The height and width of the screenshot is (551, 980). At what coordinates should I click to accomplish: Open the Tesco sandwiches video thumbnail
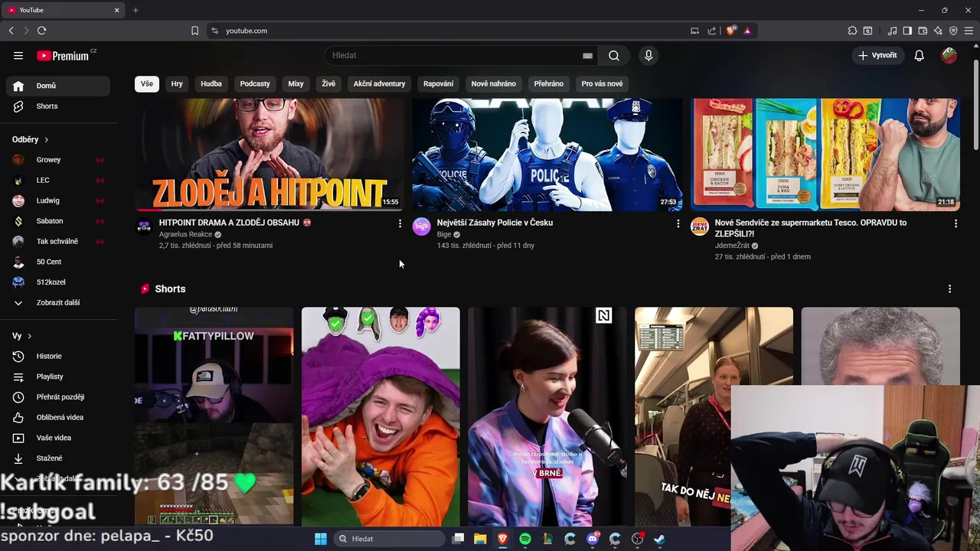pyautogui.click(x=825, y=154)
